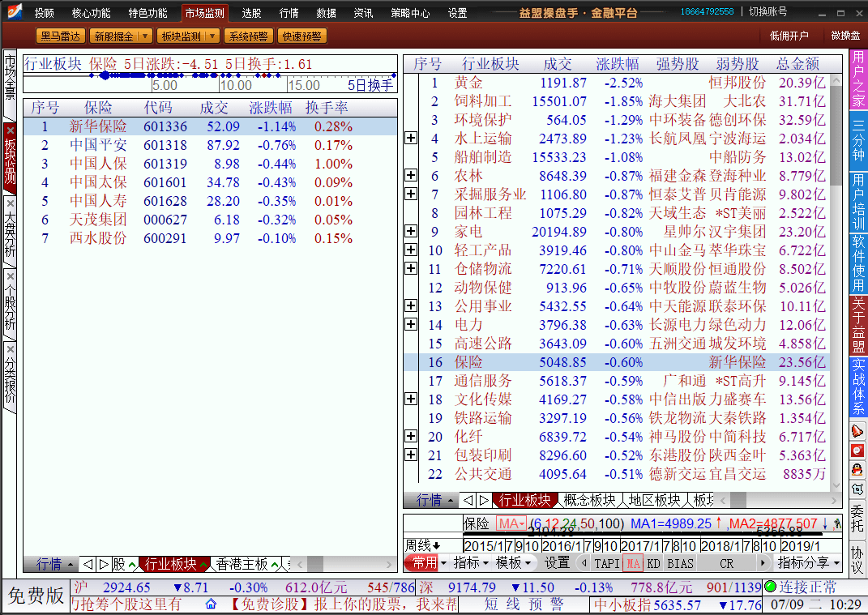The image size is (868, 615).
Task: Open the 指标分享 dropdown
Action: (x=808, y=563)
